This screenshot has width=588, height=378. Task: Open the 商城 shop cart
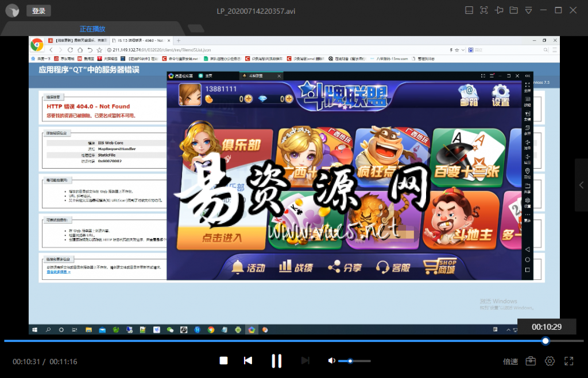point(440,266)
